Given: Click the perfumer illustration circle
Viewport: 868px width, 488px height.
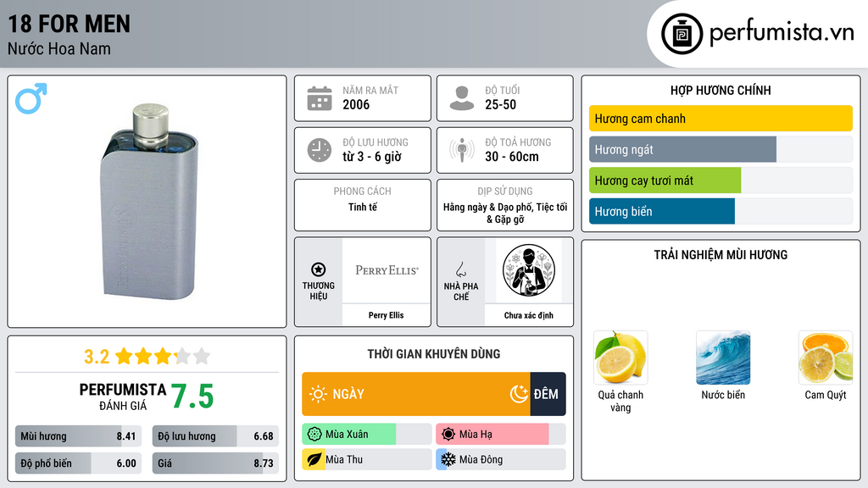Looking at the screenshot, I should point(529,270).
